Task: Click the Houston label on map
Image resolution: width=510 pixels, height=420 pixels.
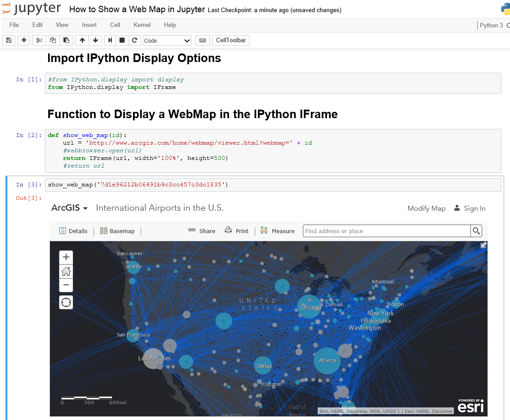Action: pos(271,384)
